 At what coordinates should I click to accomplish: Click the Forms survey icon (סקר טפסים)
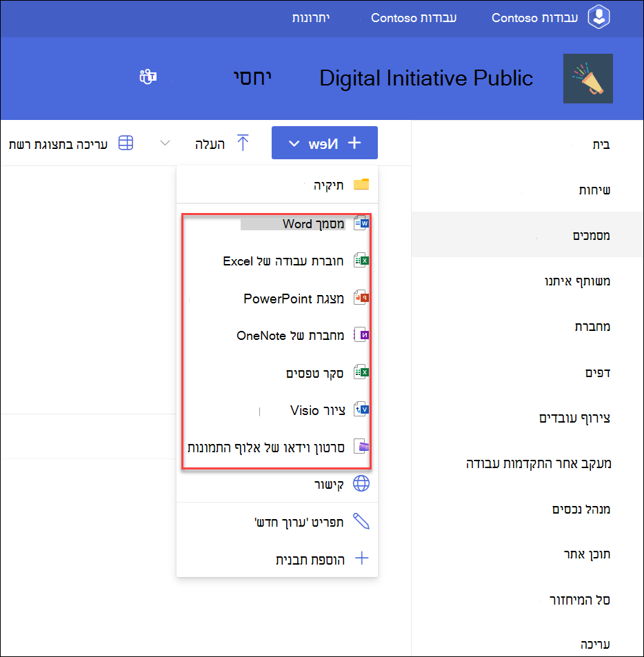pos(361,372)
